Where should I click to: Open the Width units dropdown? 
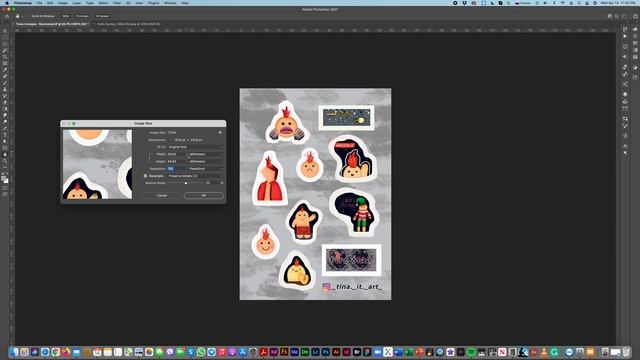point(206,154)
